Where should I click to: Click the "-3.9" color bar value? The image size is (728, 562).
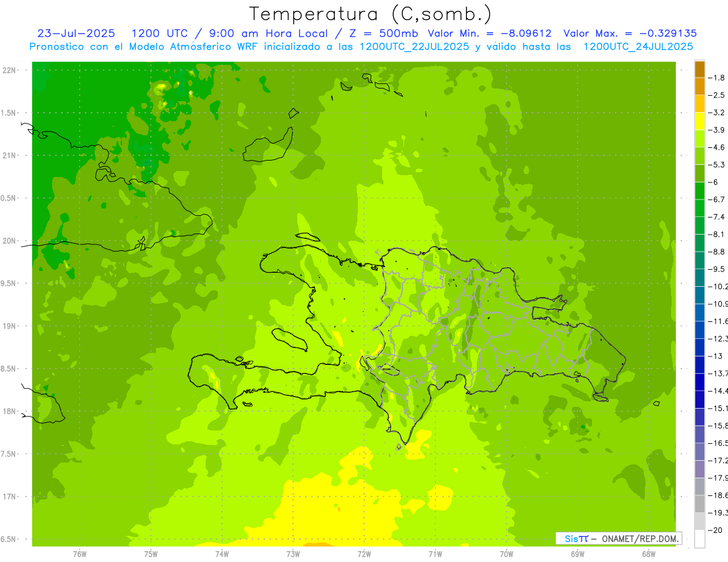click(x=717, y=130)
